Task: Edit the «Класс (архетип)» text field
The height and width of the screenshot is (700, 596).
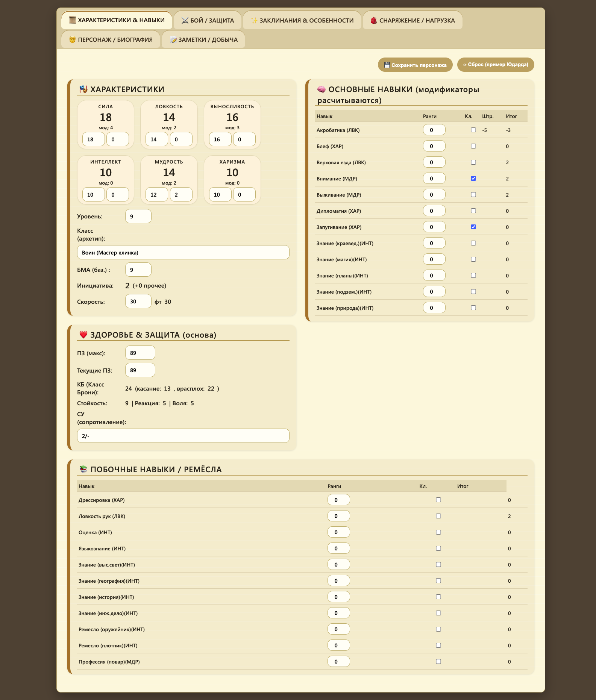Action: (183, 252)
